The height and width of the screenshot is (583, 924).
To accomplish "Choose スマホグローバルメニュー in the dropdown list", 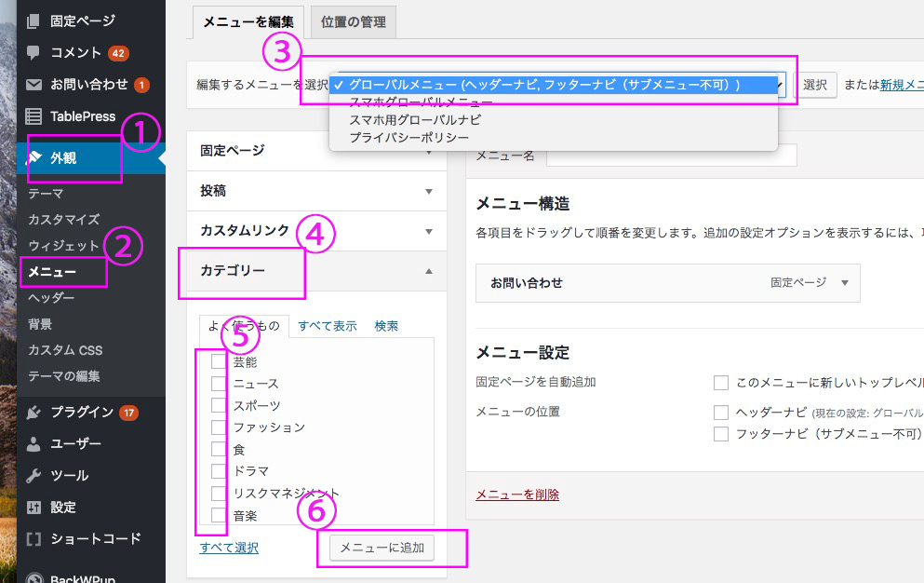I will (554, 102).
